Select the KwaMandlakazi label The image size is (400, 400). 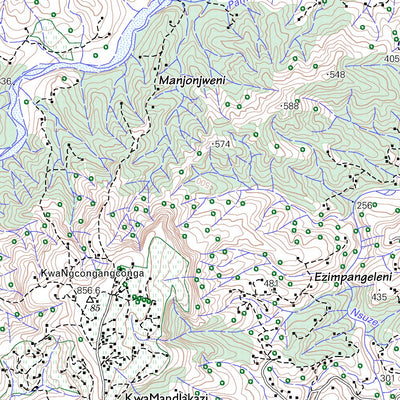tap(166, 396)
